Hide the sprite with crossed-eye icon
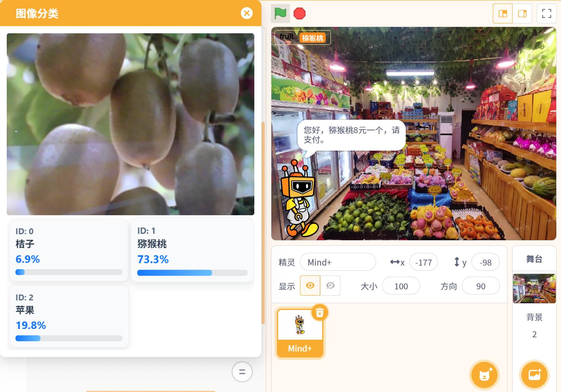 coord(330,286)
